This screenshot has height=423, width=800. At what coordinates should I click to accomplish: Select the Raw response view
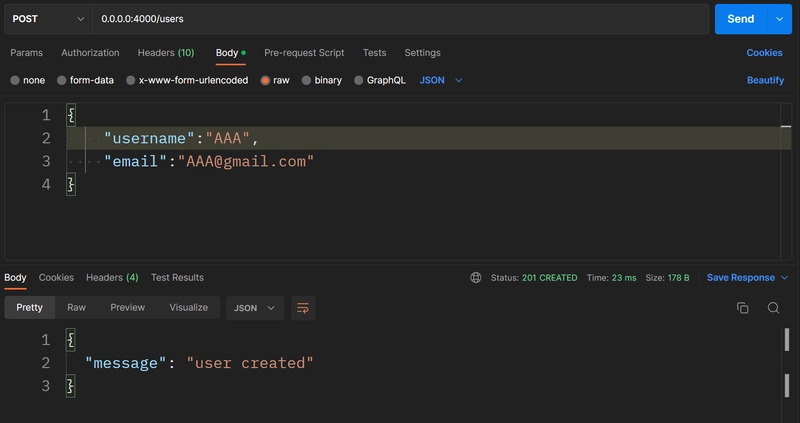coord(77,308)
